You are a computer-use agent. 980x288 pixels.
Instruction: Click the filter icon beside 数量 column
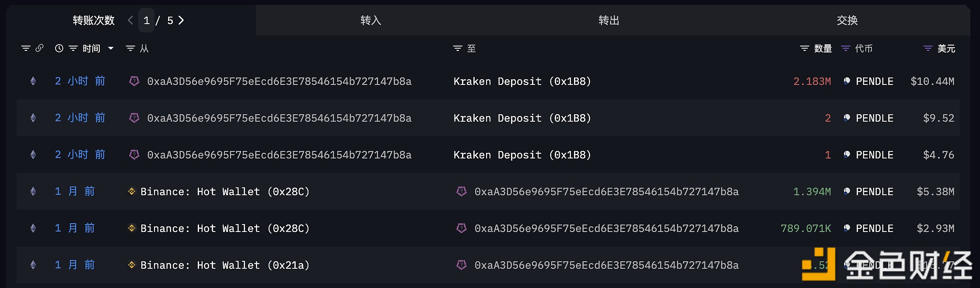[804, 49]
